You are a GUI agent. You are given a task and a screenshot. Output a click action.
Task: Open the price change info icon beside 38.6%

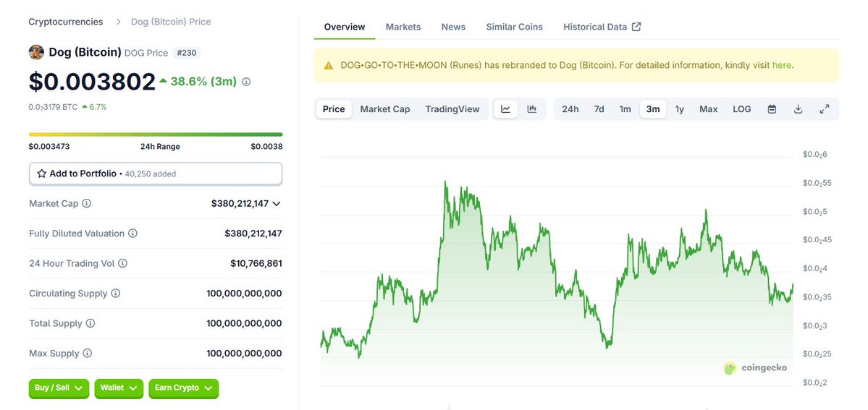pos(246,82)
